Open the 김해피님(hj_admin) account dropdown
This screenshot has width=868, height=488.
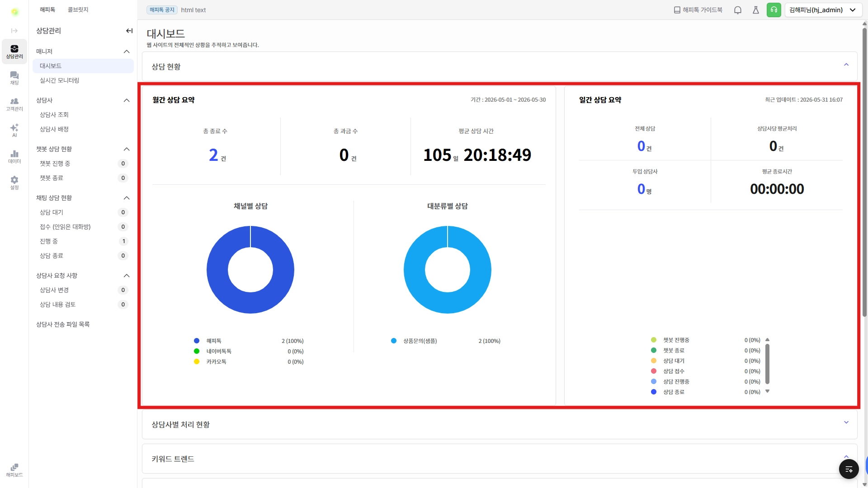pos(823,10)
